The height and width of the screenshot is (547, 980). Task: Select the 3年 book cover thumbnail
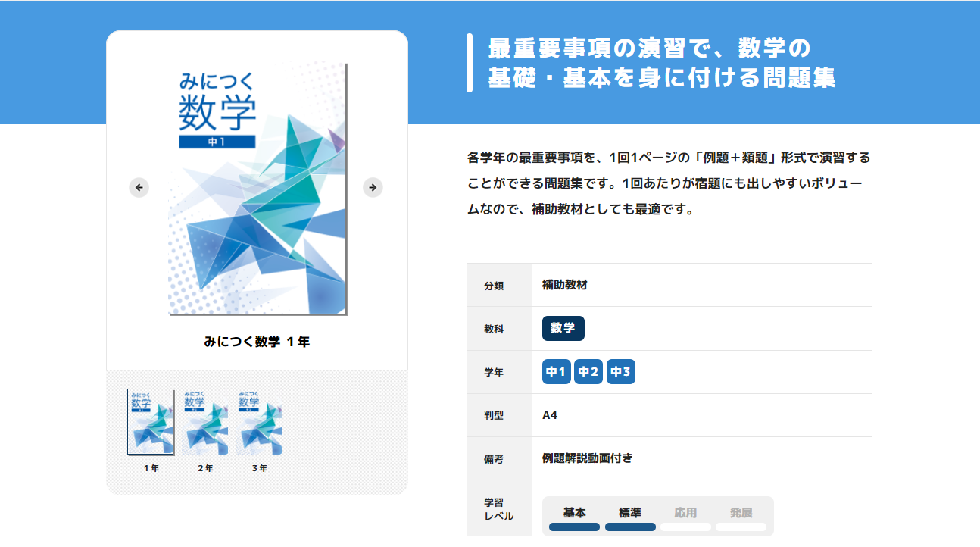pyautogui.click(x=260, y=422)
